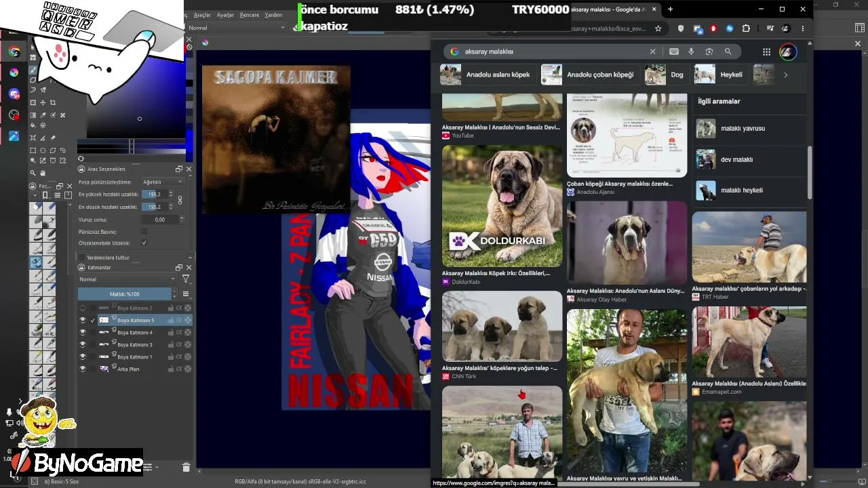Search by image with Google Lens icon
868x488 pixels.
(709, 52)
